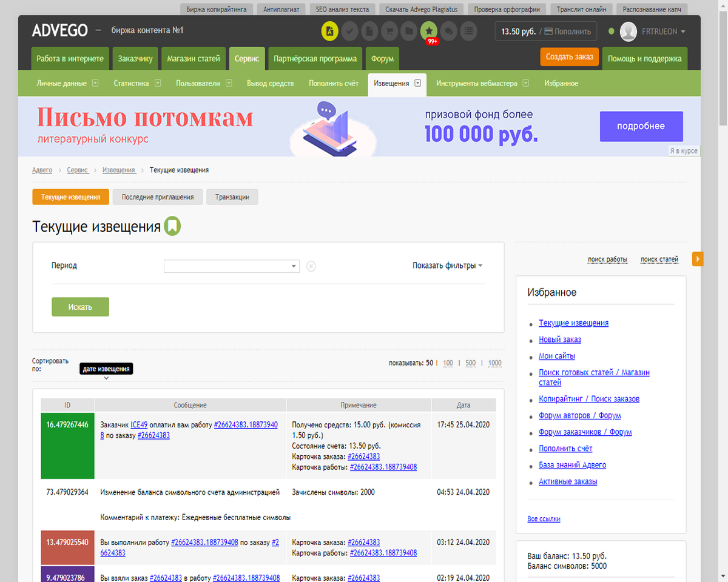The height and width of the screenshot is (582, 728).
Task: Click the orange arrow side panel toggle
Action: 698,259
